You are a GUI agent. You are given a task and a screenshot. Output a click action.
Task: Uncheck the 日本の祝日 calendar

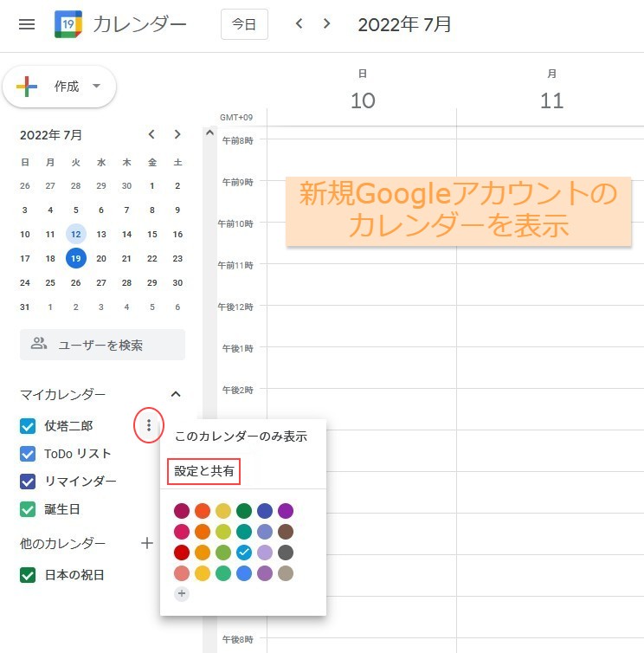[28, 575]
